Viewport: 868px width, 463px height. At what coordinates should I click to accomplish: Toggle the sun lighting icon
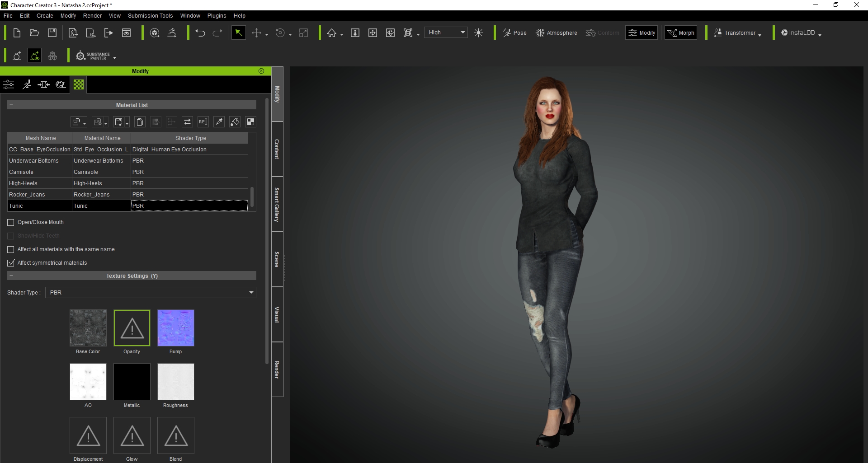point(479,33)
